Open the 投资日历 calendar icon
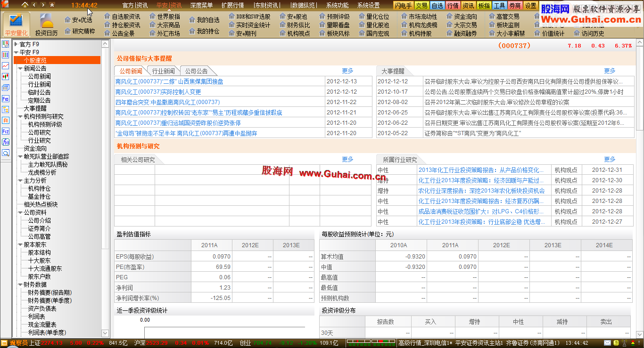Viewport: 644px width, 348px height. tap(46, 24)
